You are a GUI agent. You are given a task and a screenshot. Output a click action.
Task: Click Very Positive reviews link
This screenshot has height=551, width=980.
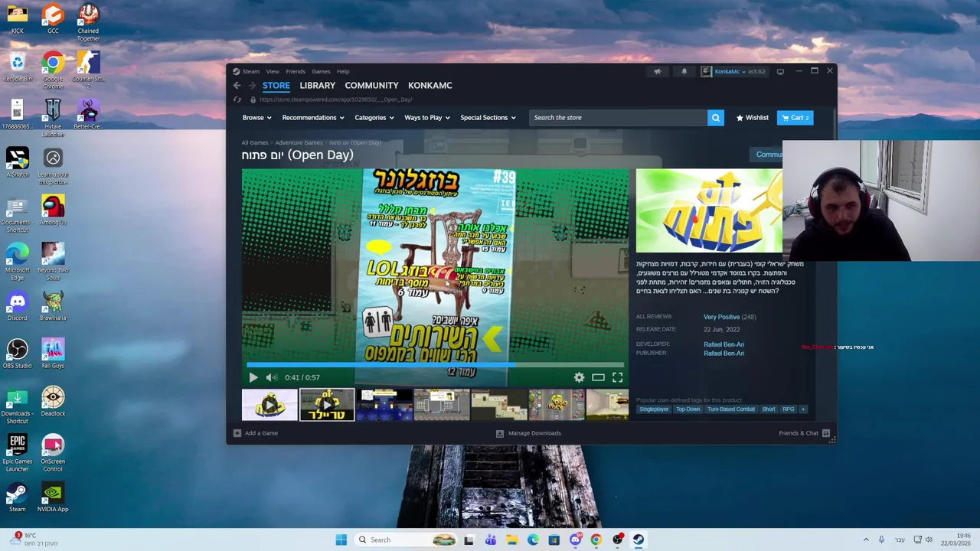[721, 317]
